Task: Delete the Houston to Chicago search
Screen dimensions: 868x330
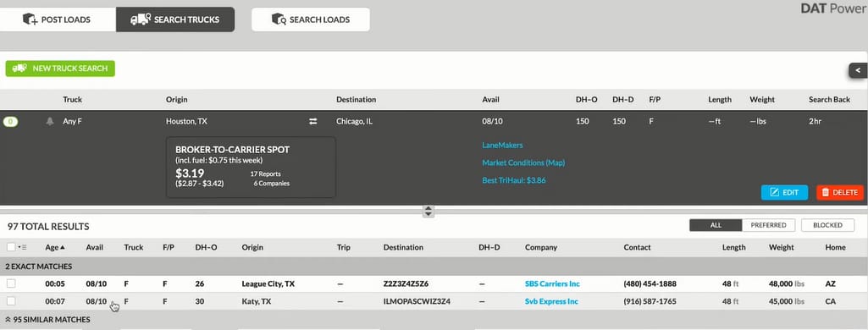Action: tap(840, 192)
